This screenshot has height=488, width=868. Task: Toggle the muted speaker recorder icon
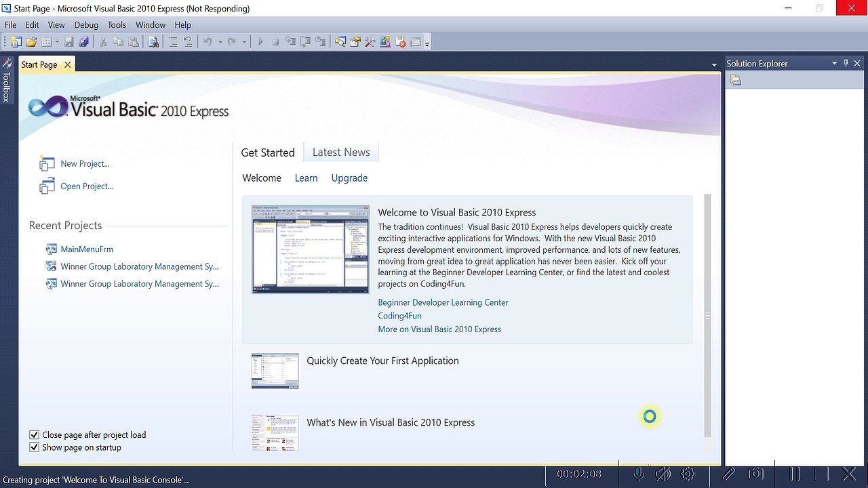[x=663, y=474]
